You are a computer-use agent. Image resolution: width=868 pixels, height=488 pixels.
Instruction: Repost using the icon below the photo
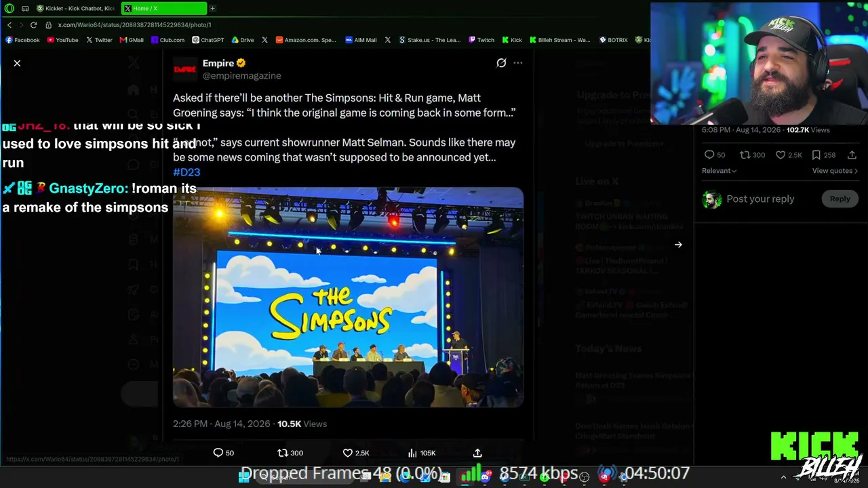click(x=283, y=453)
